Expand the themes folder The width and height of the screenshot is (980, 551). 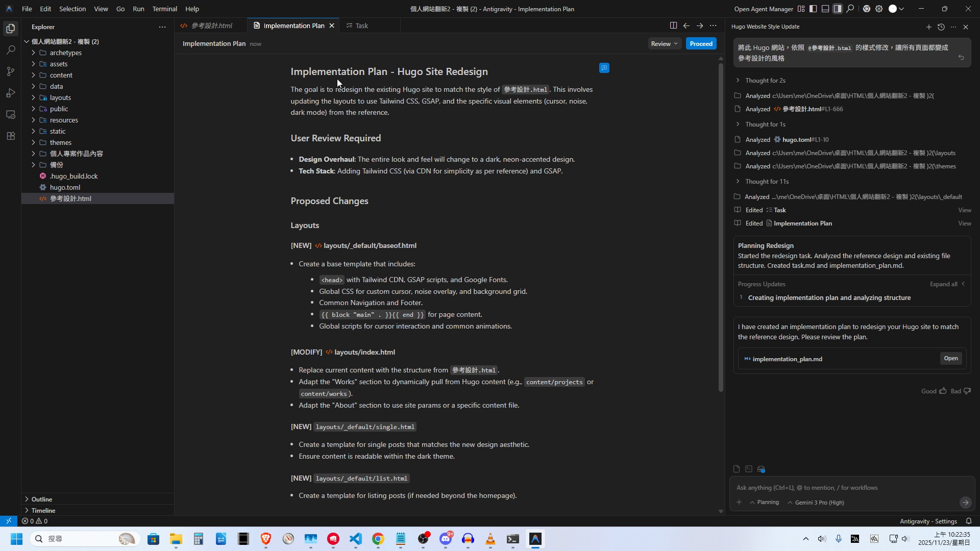[x=97, y=142]
